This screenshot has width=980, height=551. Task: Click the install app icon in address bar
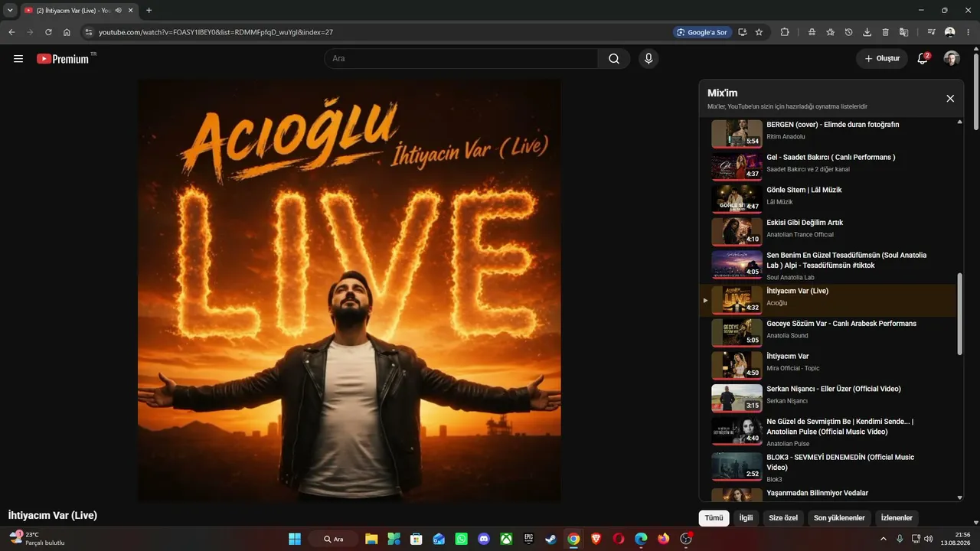742,32
